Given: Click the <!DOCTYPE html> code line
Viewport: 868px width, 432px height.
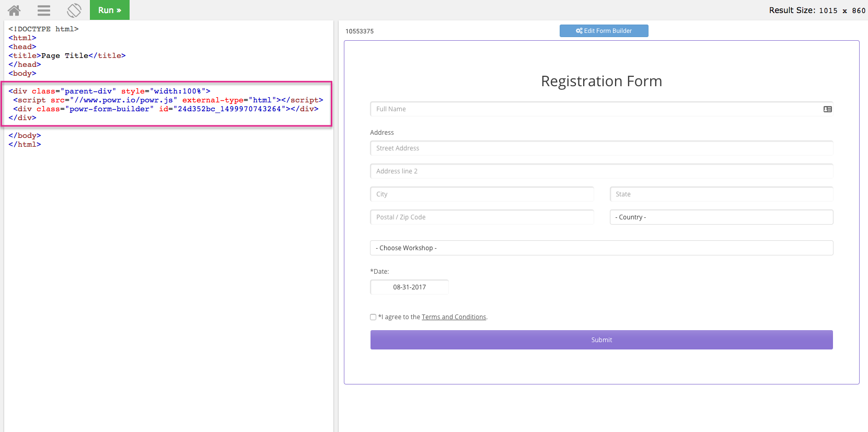Looking at the screenshot, I should (43, 29).
